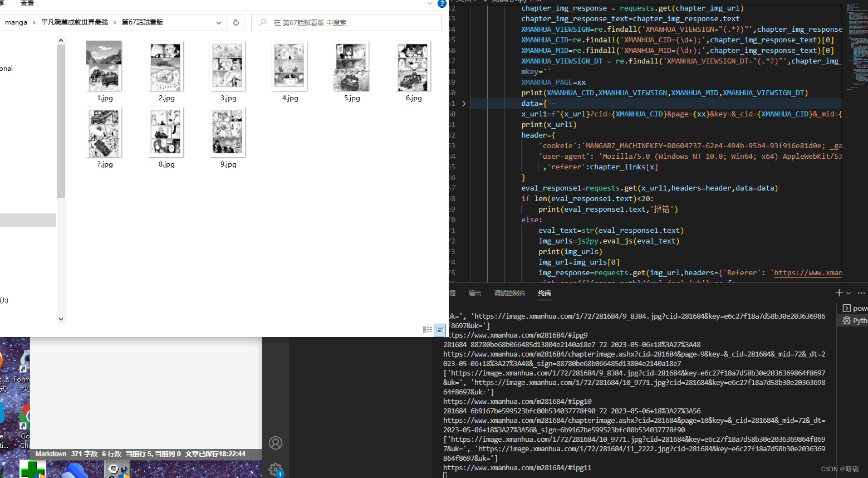Pick the 8.jpg manga page file
The width and height of the screenshot is (868, 478).
click(166, 133)
